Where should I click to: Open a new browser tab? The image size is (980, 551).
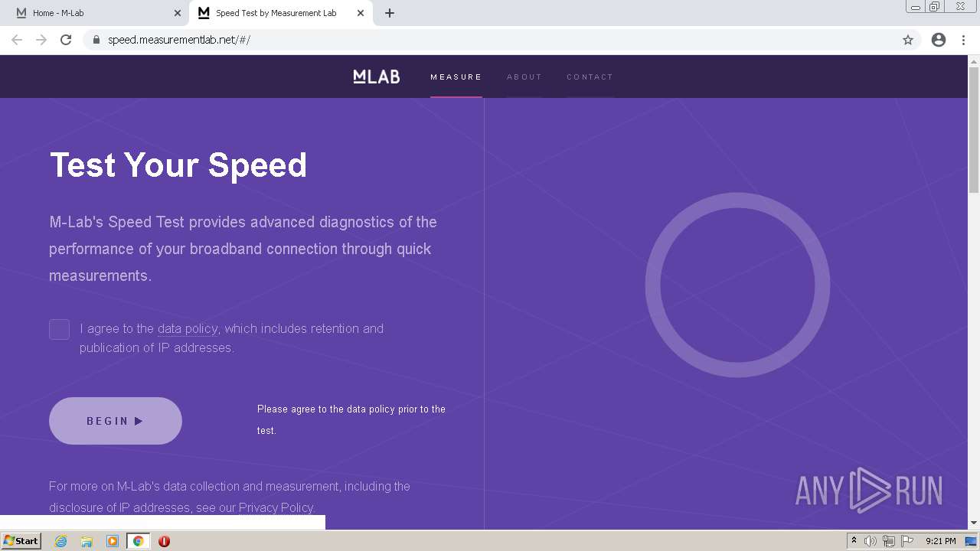point(390,13)
